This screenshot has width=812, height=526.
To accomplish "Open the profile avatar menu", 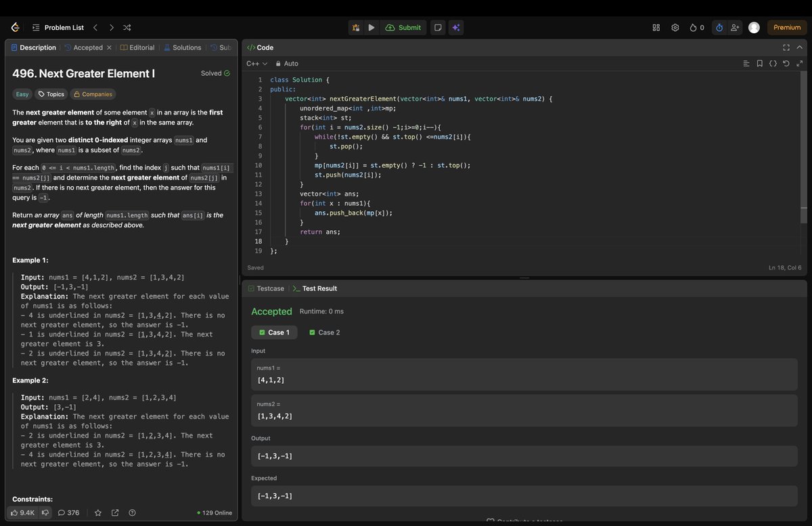I will pyautogui.click(x=754, y=28).
